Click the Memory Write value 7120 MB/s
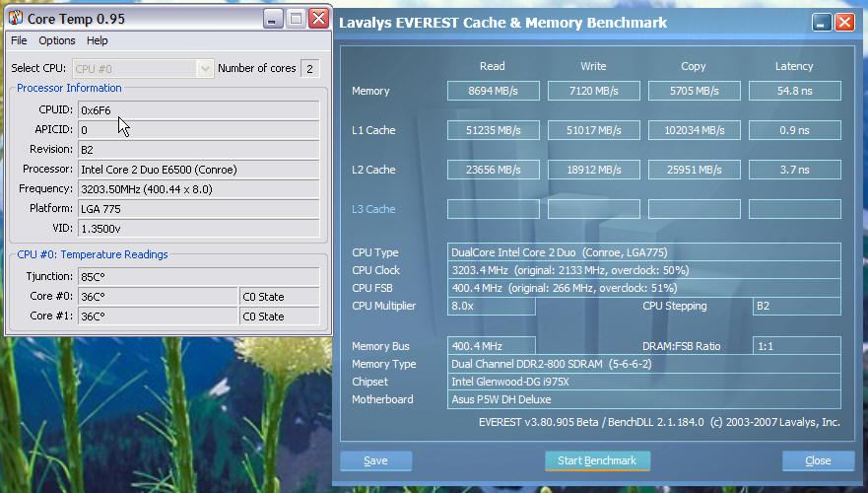868x493 pixels. pos(594,91)
